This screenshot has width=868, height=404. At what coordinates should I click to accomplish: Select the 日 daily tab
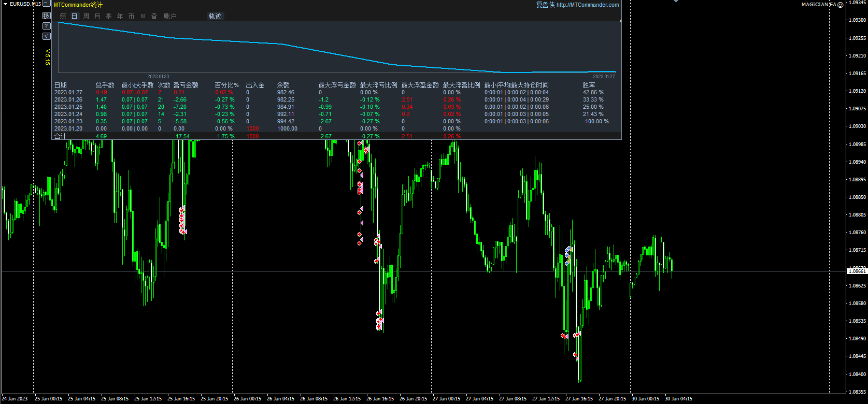coord(75,16)
